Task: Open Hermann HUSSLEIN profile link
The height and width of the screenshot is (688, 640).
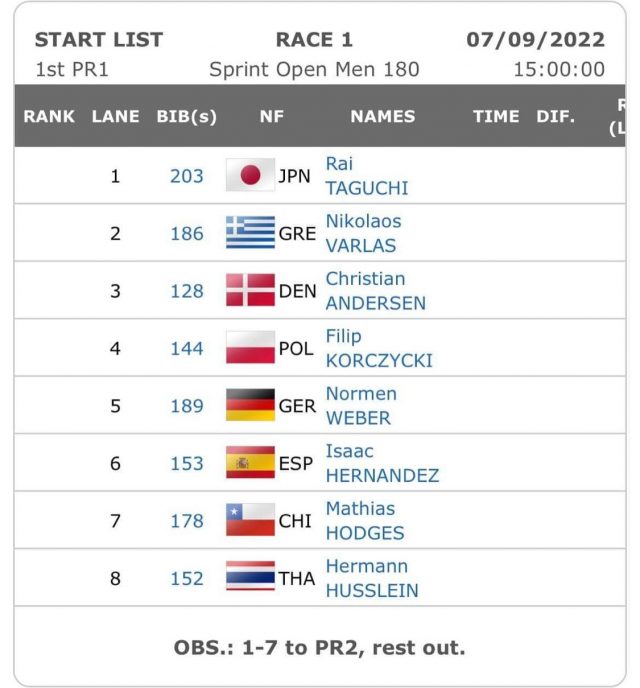Action: tap(372, 578)
